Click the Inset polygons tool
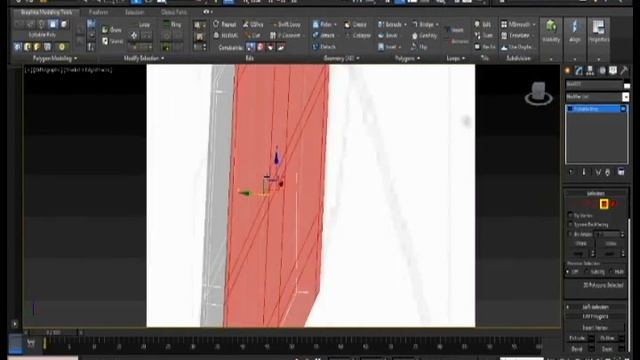The image size is (640, 360). tap(387, 47)
